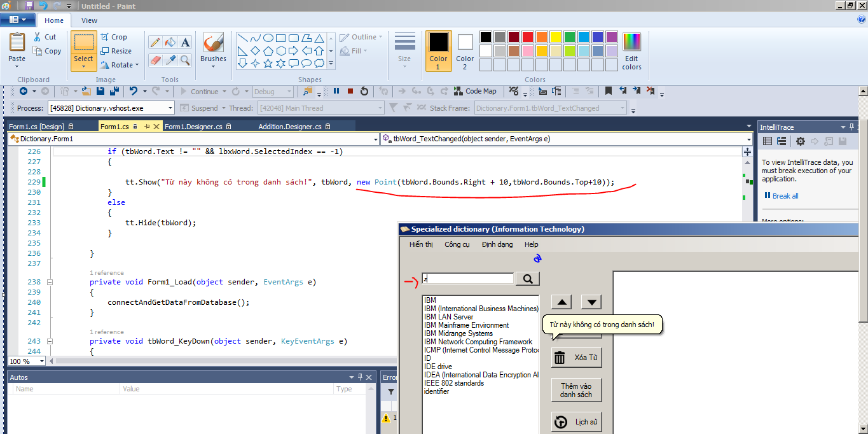Image resolution: width=868 pixels, height=434 pixels.
Task: Click the red Stop debugging square
Action: point(350,91)
